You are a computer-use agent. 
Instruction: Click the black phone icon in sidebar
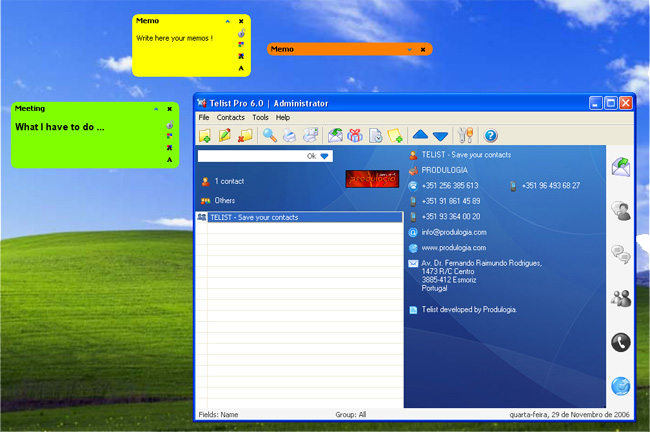click(621, 342)
